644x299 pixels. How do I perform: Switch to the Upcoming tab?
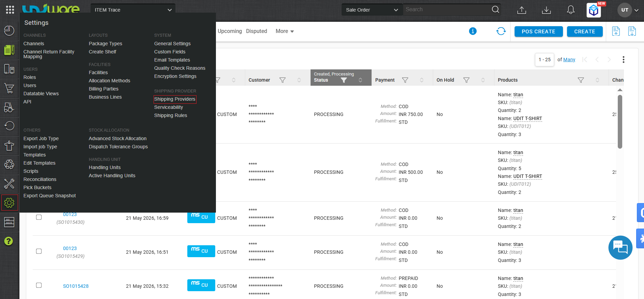coord(230,31)
